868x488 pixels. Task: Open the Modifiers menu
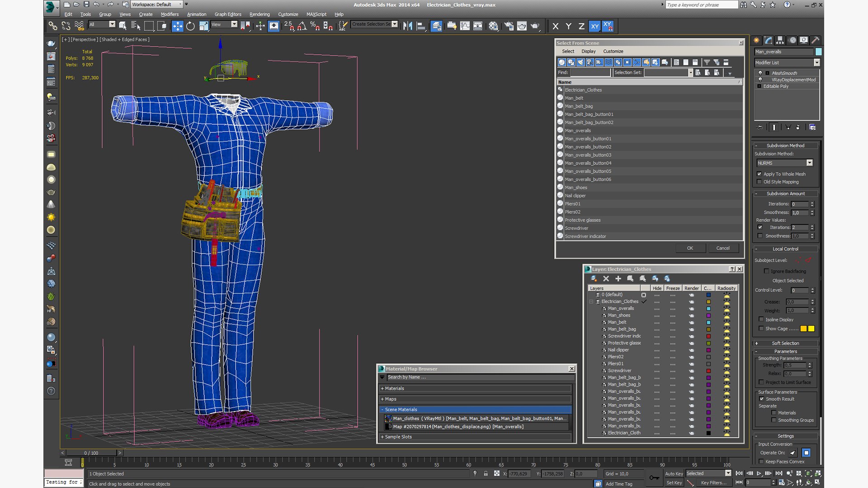[x=170, y=14]
